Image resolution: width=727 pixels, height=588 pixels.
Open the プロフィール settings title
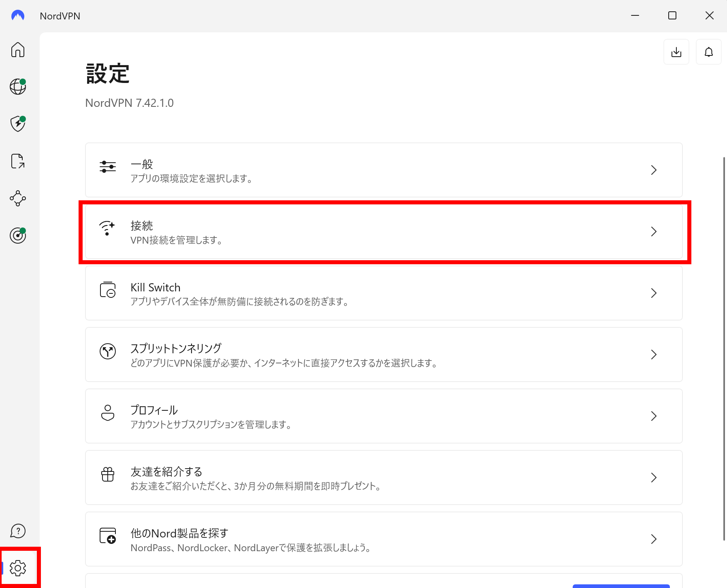154,410
